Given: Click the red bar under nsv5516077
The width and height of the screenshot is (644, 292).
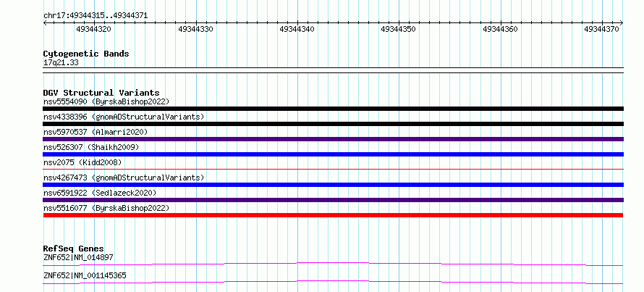Looking at the screenshot, I should pos(333,215).
